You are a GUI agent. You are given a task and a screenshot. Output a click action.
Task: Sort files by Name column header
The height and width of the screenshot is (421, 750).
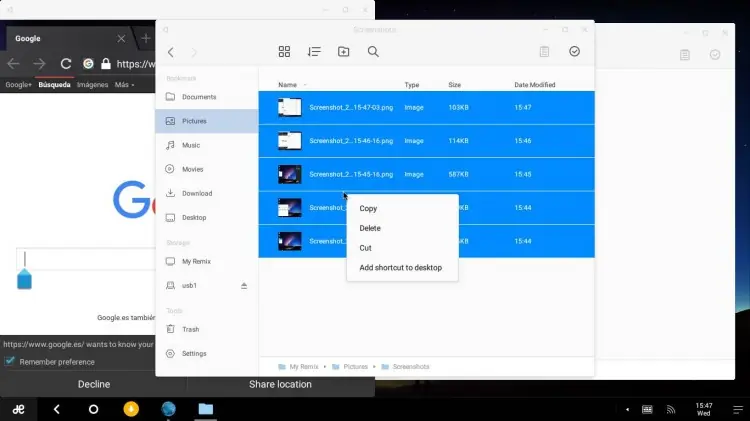tap(287, 85)
